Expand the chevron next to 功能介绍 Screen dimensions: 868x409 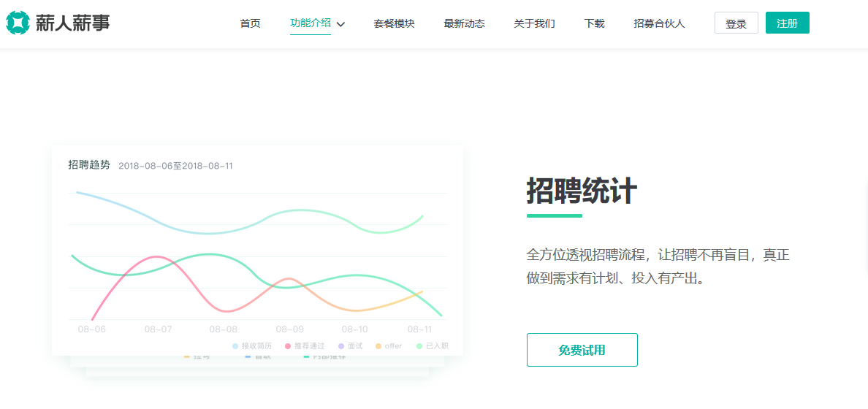[x=340, y=24]
